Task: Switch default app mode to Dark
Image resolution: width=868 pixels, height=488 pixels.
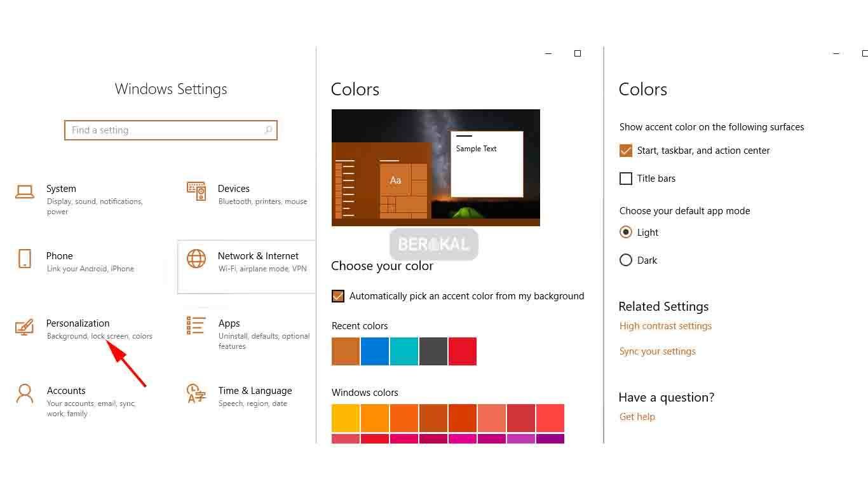Action: pos(626,260)
